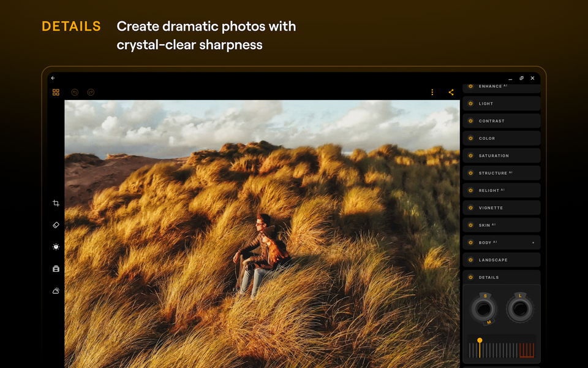The image size is (588, 368).
Task: Turn on the Saturation toggle
Action: pos(471,156)
